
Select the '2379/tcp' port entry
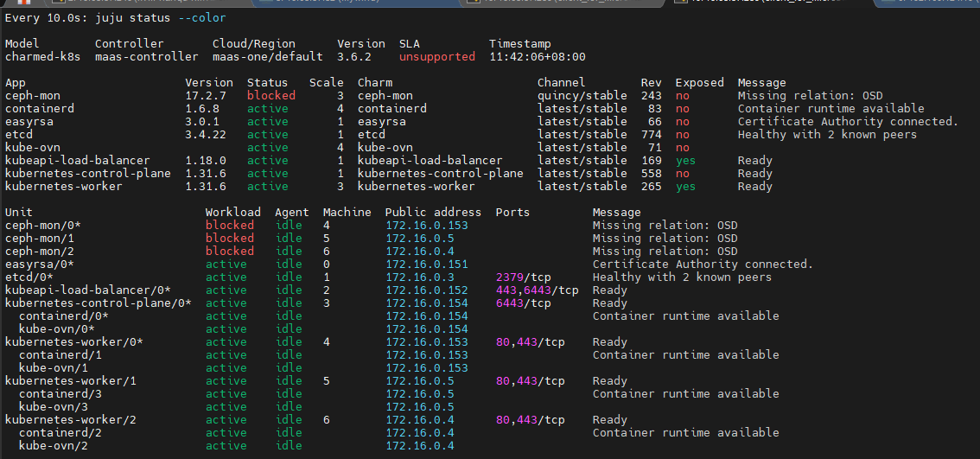523,277
